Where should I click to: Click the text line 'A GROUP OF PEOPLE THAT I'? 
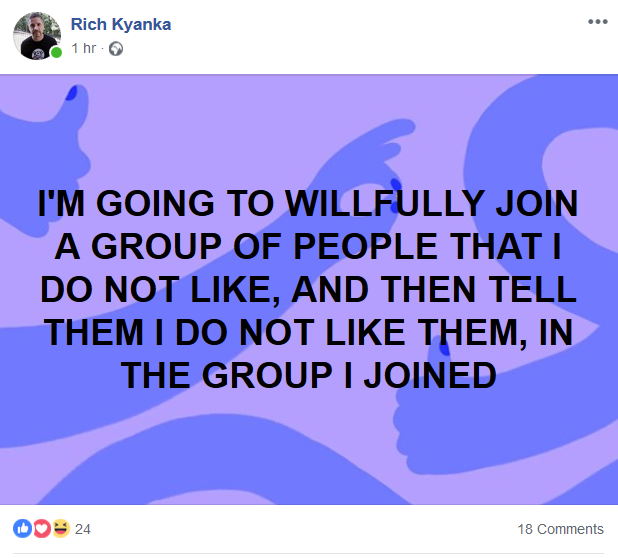[x=308, y=246]
